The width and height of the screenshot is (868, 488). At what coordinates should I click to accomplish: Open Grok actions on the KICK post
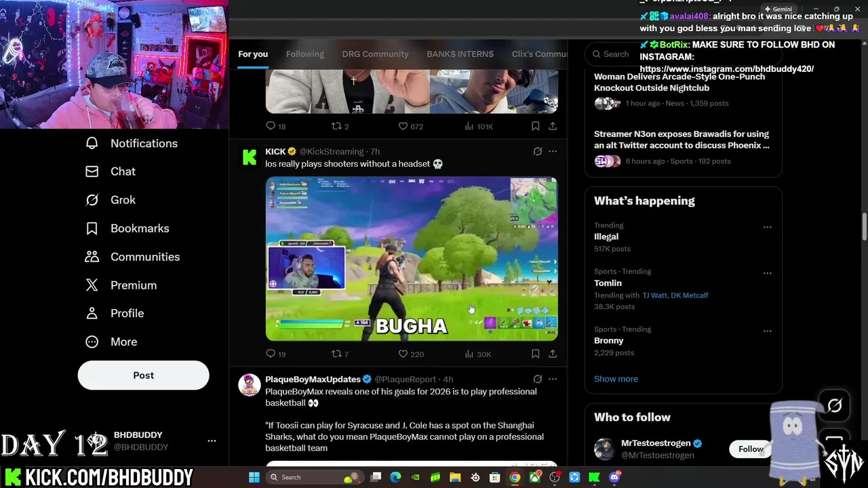[538, 151]
